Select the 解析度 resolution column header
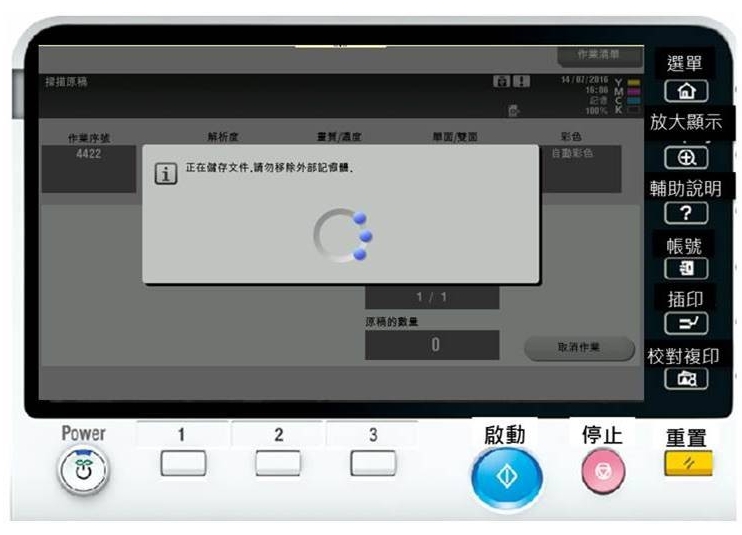Image resolution: width=742 pixels, height=535 pixels. tap(223, 137)
